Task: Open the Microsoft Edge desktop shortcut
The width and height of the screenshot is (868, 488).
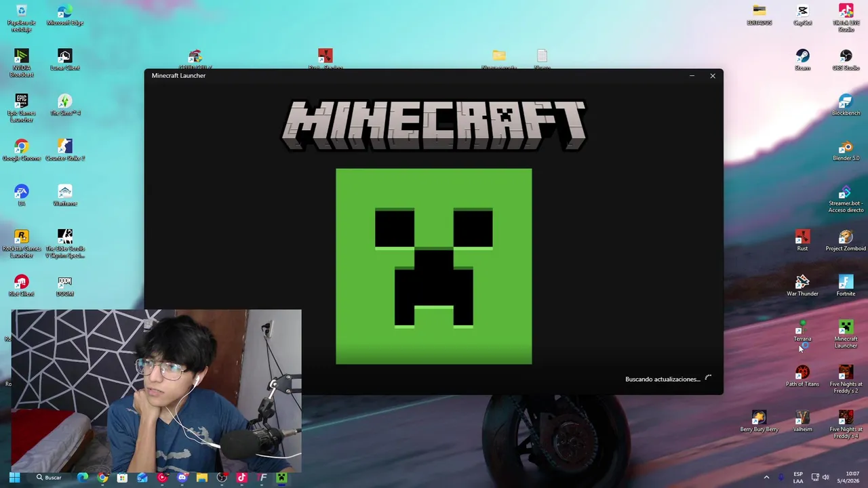Action: (x=65, y=16)
